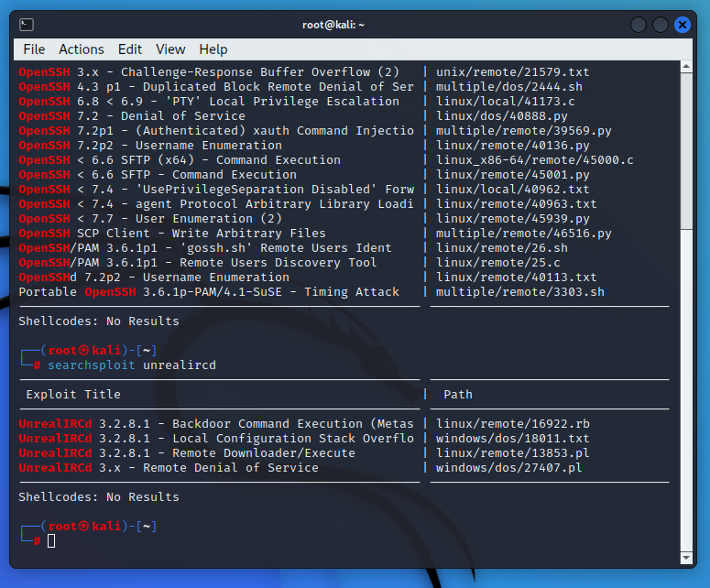Screen dimensions: 710x588
Task: Click the OpenSSH/PAM Remote Users Discovery Tool entry
Action: coord(197,263)
